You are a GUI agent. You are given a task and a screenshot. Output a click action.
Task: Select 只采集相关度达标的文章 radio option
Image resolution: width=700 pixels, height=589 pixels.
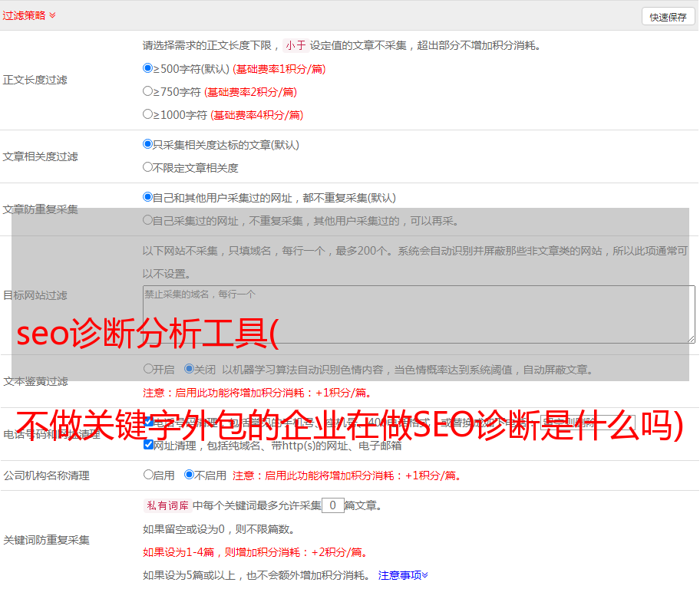coord(148,144)
